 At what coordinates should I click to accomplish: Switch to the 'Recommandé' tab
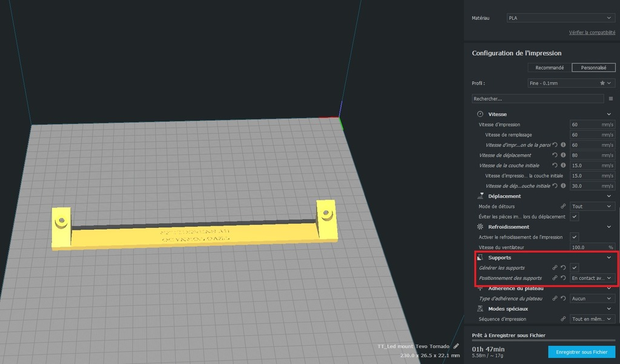tap(550, 68)
